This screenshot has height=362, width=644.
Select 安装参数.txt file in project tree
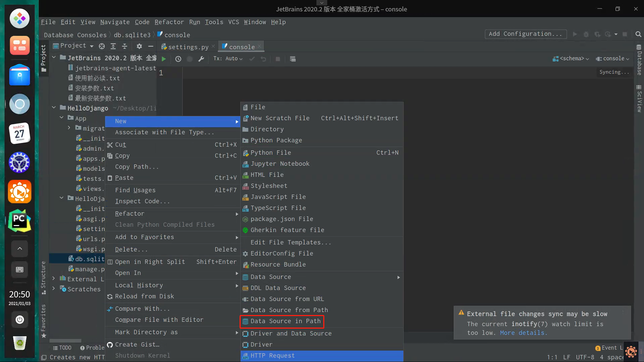tap(91, 88)
